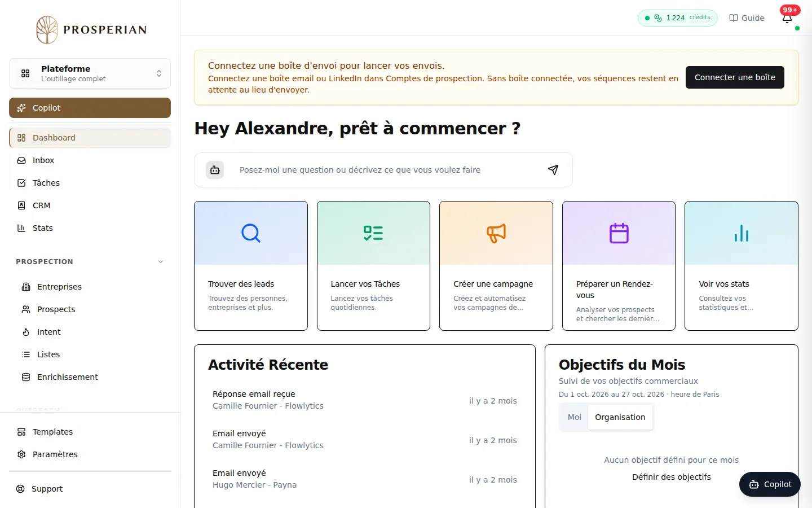Click the brown Copilot sidebar button
Viewport: 812px width, 508px height.
pyautogui.click(x=90, y=108)
